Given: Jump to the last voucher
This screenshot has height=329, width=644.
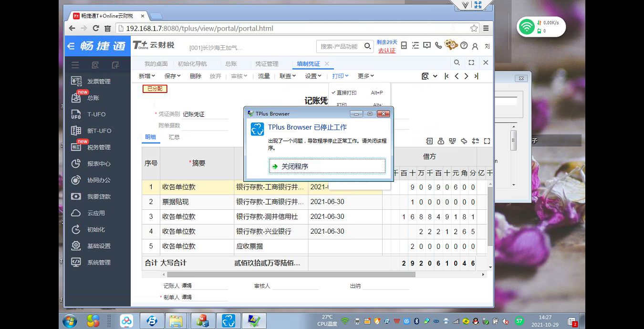Looking at the screenshot, I should [x=476, y=76].
